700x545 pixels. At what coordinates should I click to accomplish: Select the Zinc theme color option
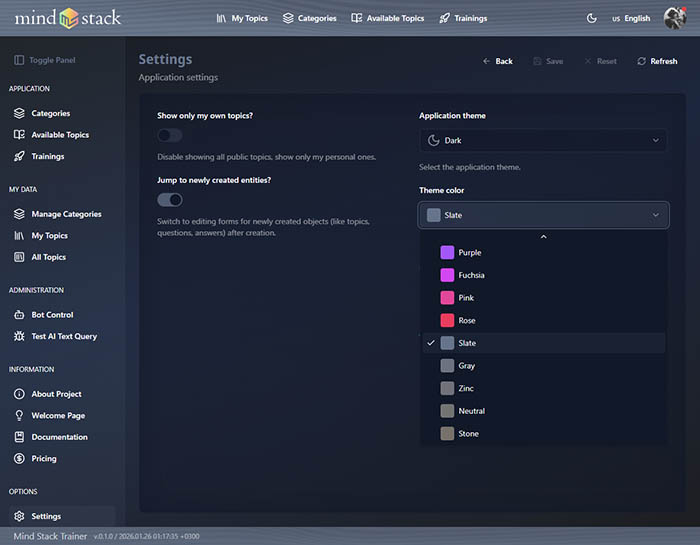[543, 388]
